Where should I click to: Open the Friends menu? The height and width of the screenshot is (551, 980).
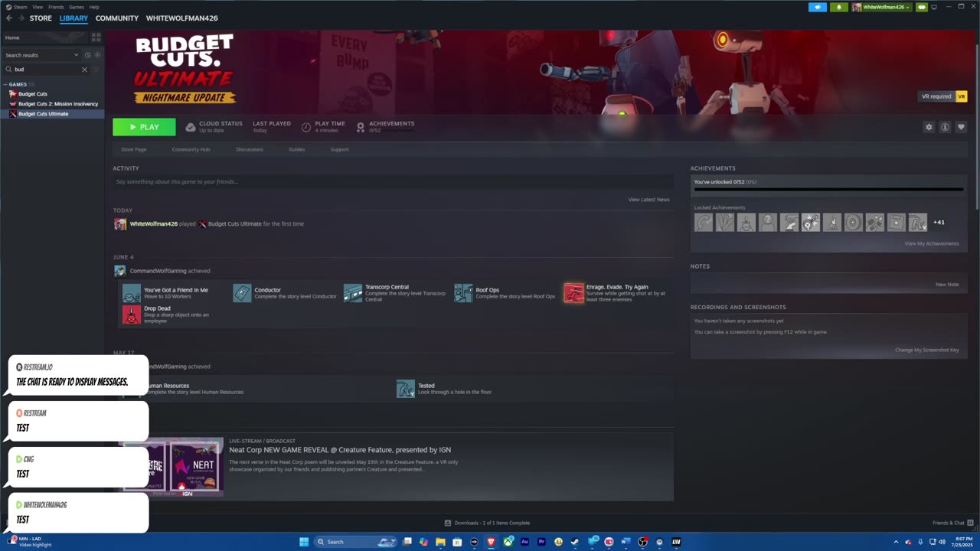[56, 7]
